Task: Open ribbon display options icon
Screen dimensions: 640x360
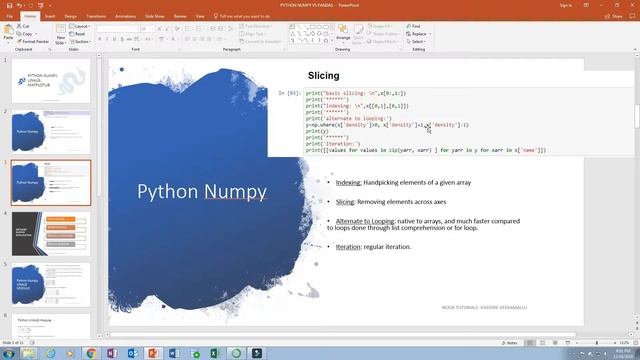Action: [586, 5]
